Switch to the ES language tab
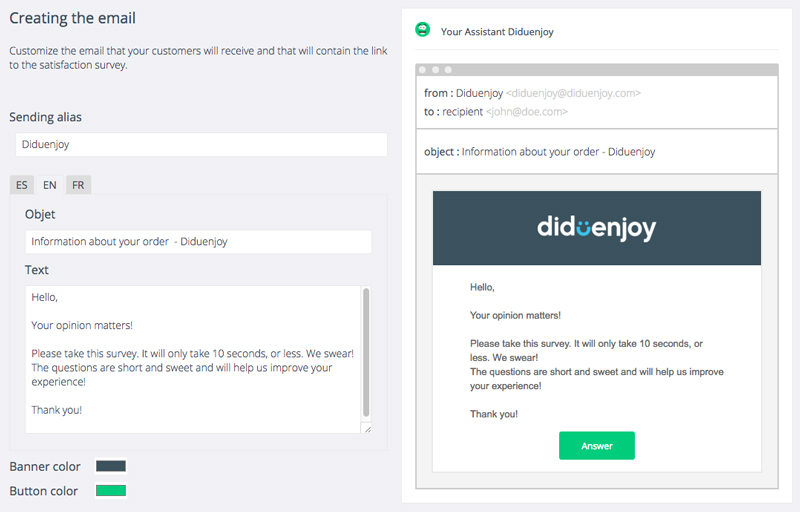 tap(22, 185)
